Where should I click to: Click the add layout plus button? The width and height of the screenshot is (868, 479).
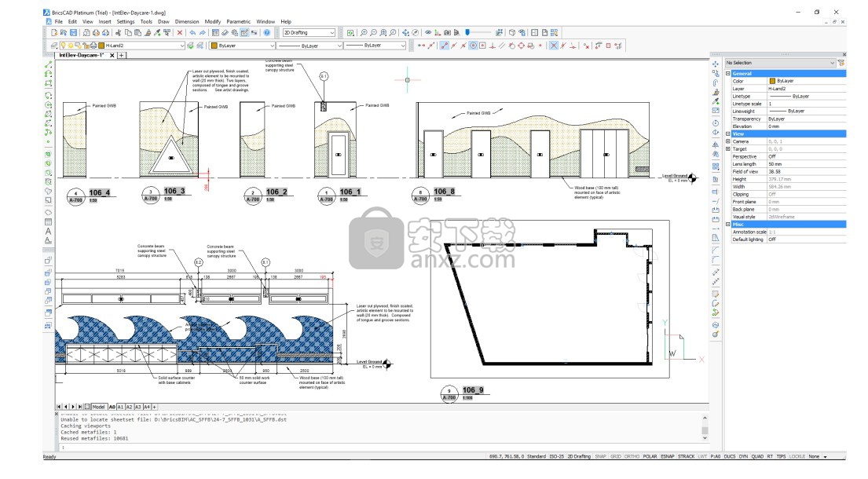click(155, 407)
